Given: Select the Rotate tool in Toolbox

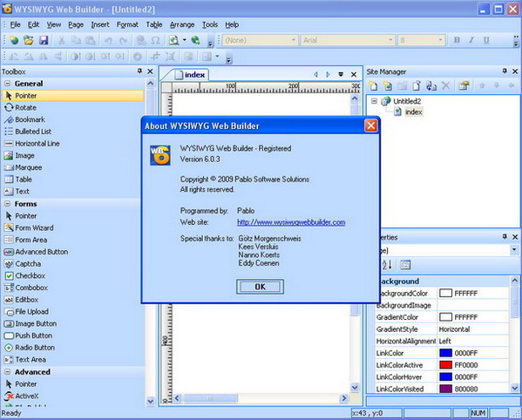Looking at the screenshot, I should 73,107.
